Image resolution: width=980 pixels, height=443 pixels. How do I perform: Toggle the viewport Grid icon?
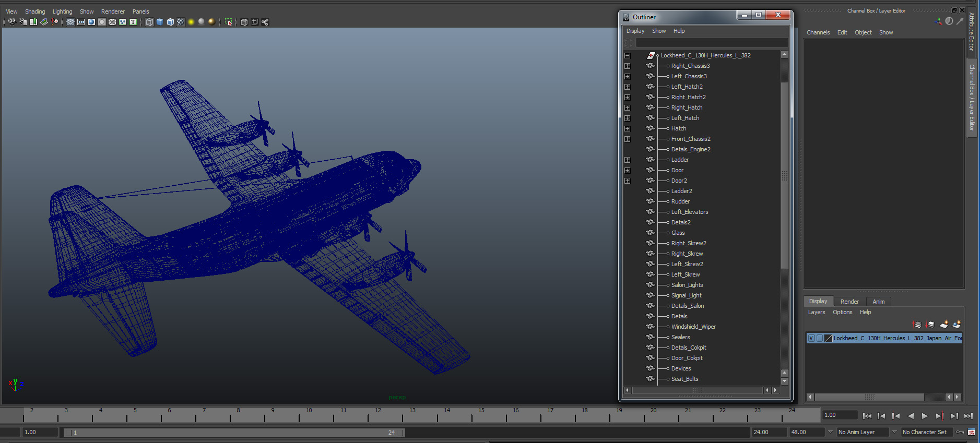[x=70, y=22]
